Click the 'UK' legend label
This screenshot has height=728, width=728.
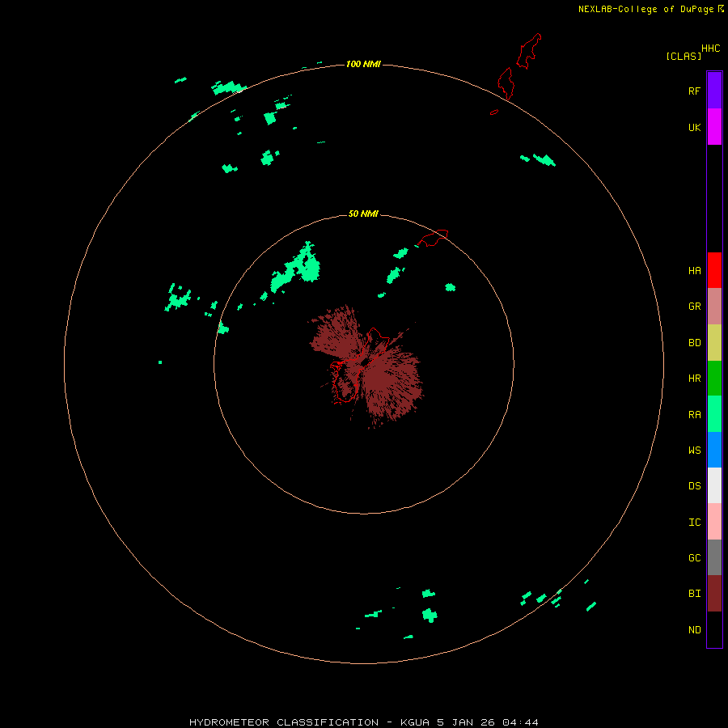[694, 128]
